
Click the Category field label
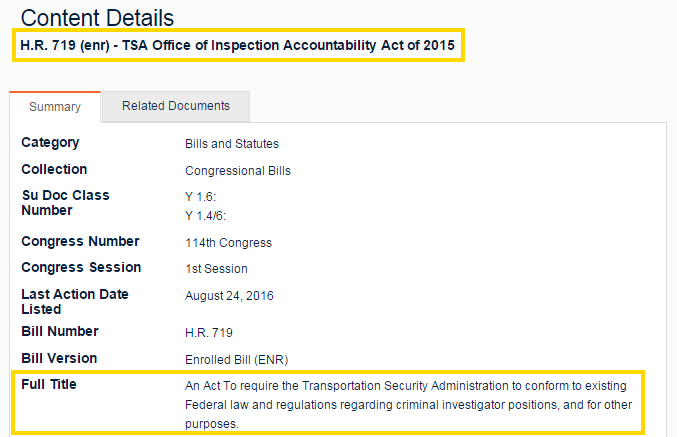(50, 143)
